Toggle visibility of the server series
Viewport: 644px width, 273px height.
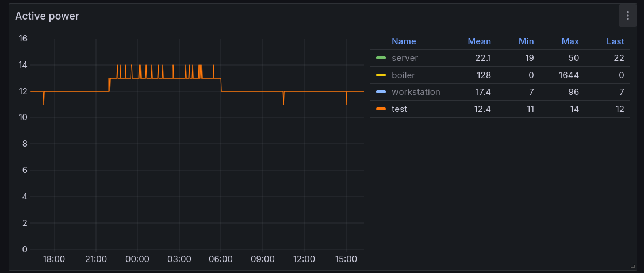point(404,58)
